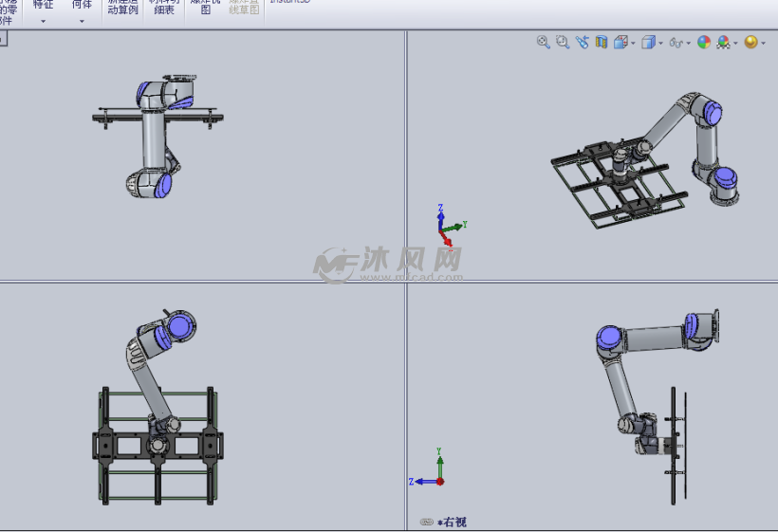Open View Orientation dropdown arrow

point(633,44)
